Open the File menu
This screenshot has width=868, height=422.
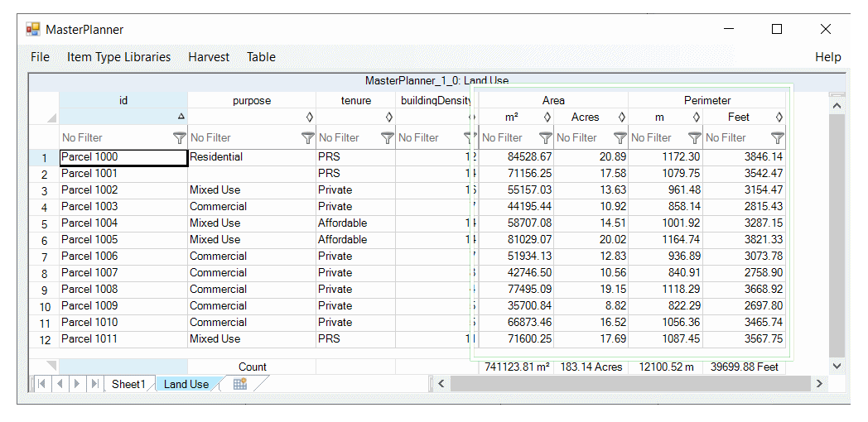(40, 57)
